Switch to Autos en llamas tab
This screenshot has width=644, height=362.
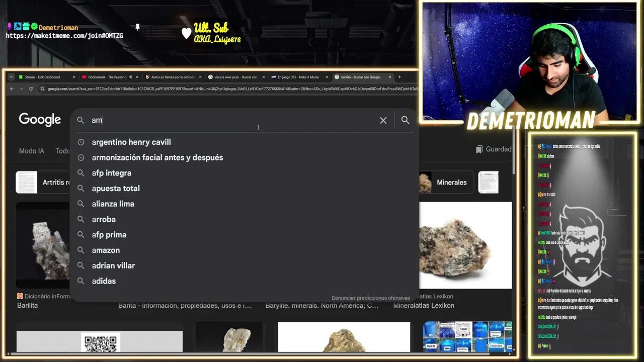pyautogui.click(x=171, y=77)
